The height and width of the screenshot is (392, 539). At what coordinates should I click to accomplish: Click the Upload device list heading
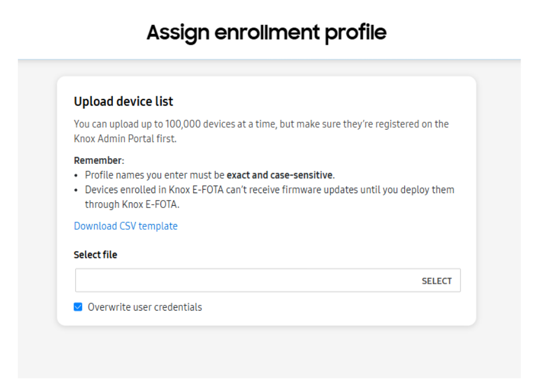point(123,101)
